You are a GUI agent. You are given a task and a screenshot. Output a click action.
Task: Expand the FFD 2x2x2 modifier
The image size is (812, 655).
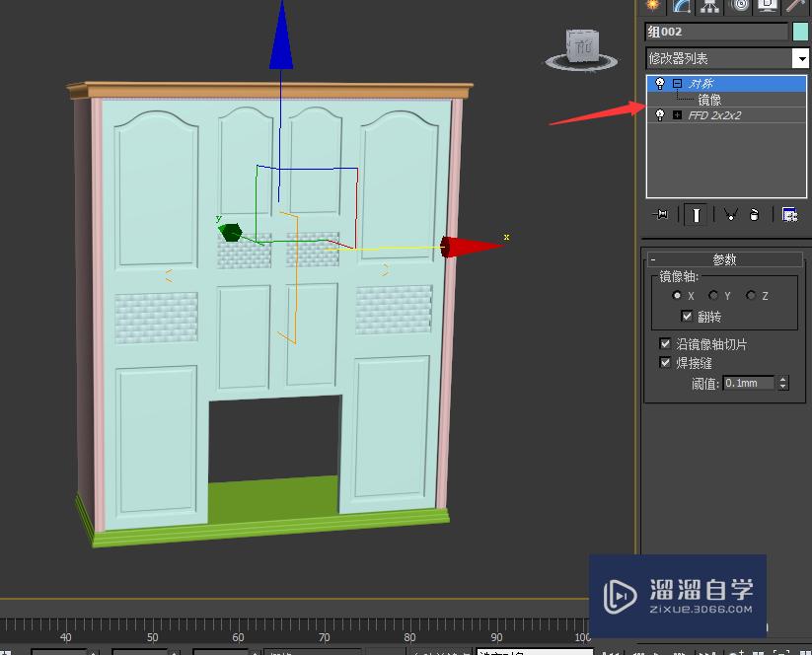678,115
